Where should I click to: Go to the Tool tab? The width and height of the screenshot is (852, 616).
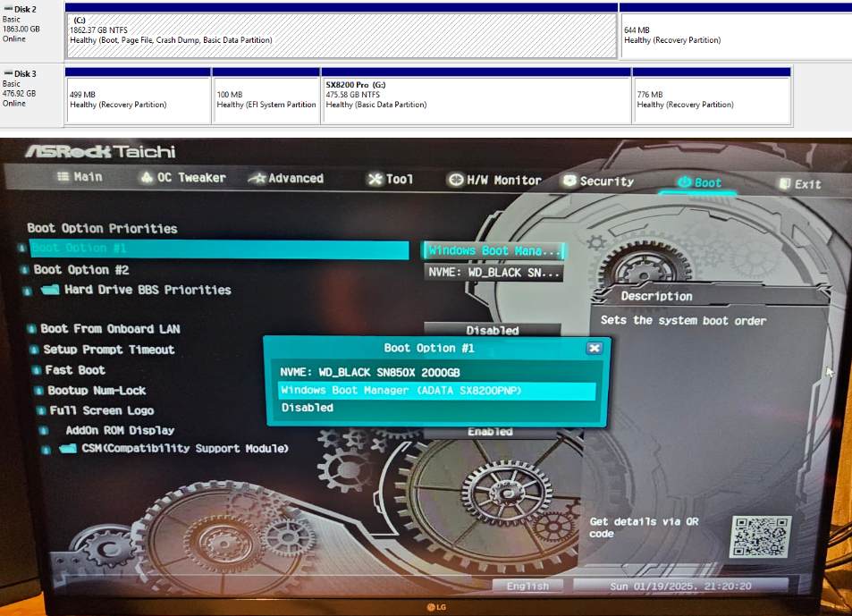coord(391,180)
